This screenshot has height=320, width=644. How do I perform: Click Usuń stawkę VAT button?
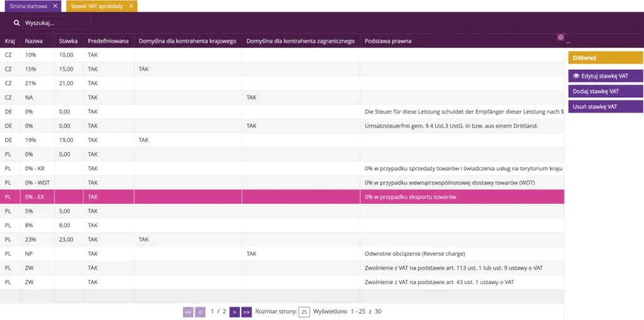606,106
